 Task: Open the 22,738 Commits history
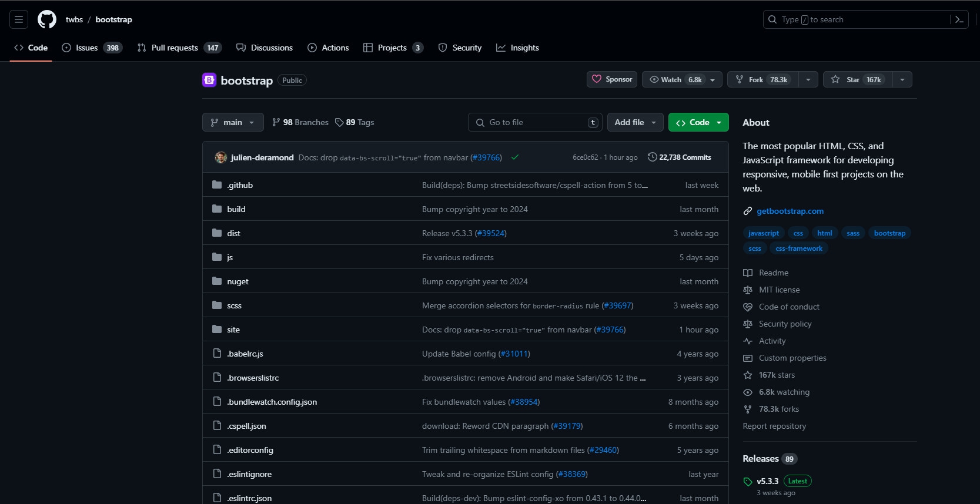point(680,157)
